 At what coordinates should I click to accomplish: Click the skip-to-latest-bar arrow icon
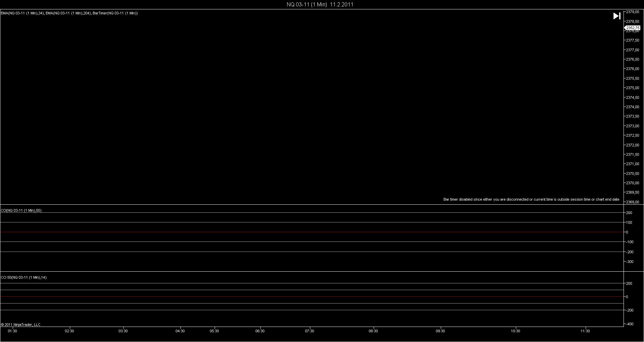tap(617, 16)
